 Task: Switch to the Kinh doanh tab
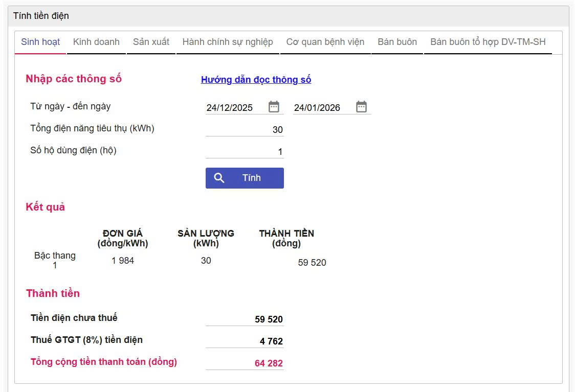click(96, 42)
